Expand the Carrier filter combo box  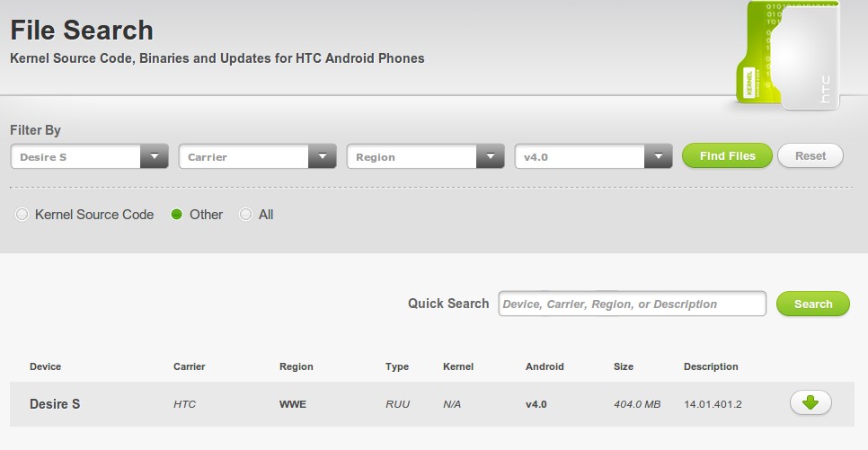click(x=257, y=156)
